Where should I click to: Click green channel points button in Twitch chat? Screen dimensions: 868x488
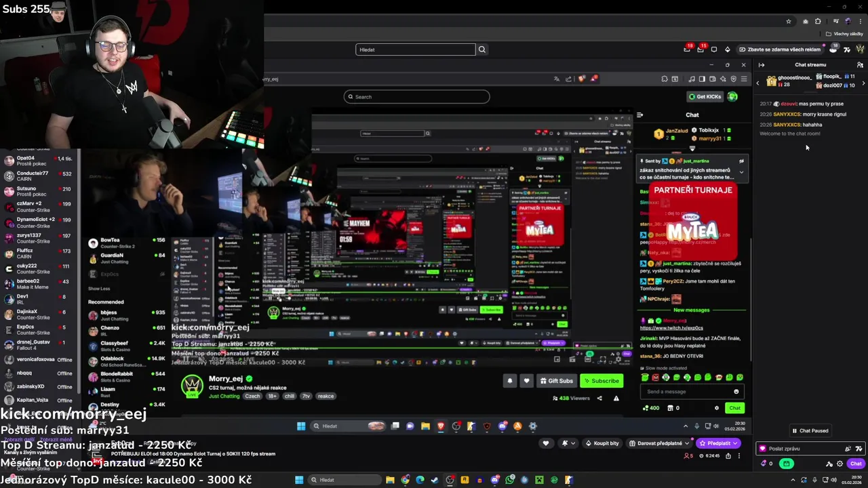786,464
